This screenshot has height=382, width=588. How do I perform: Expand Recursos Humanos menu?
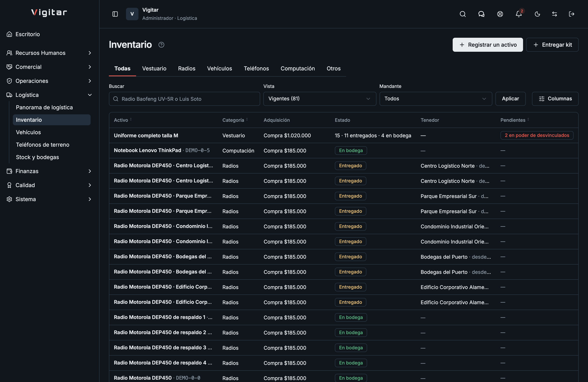(x=49, y=53)
